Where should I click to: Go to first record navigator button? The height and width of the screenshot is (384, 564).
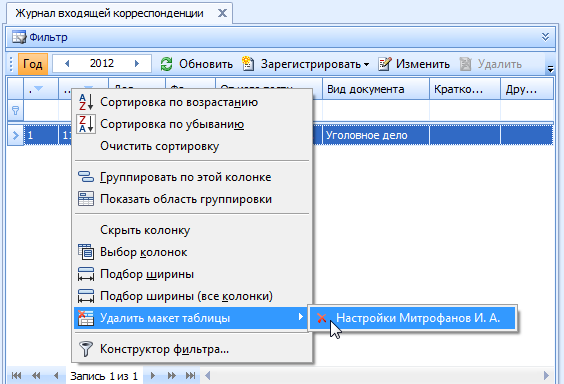click(x=16, y=376)
